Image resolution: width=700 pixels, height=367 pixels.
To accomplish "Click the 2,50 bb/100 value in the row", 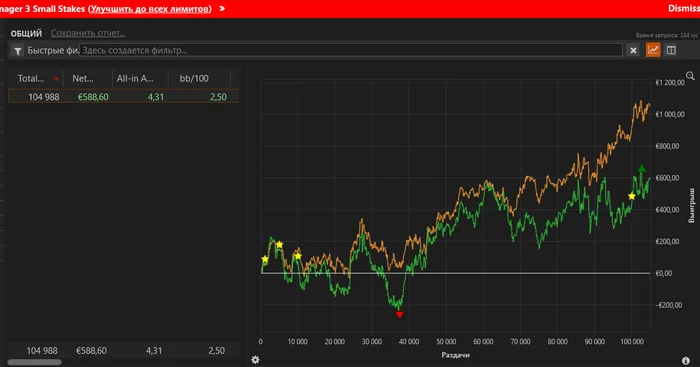I will (218, 97).
